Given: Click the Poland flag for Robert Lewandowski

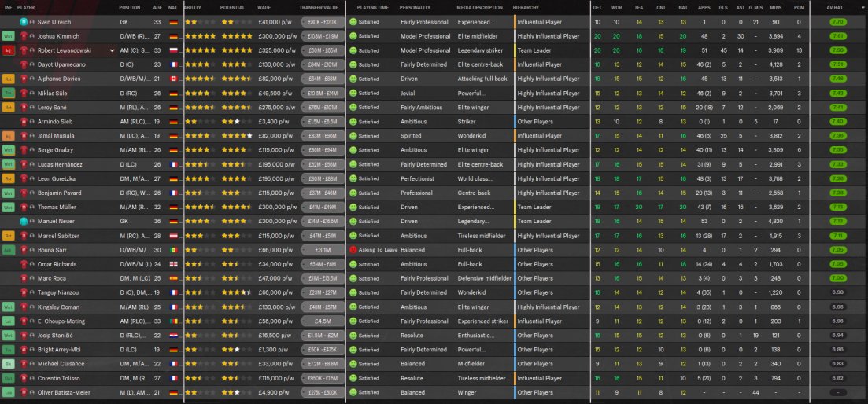Looking at the screenshot, I should (173, 50).
